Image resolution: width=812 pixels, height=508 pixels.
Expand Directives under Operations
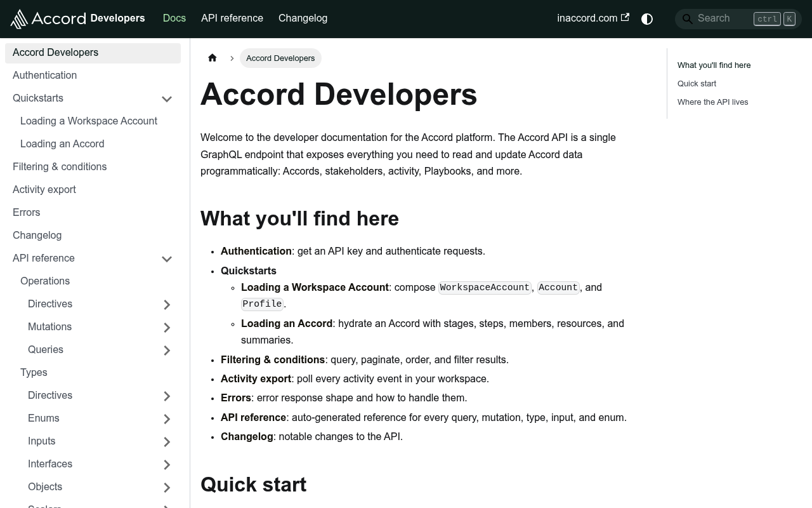point(167,304)
